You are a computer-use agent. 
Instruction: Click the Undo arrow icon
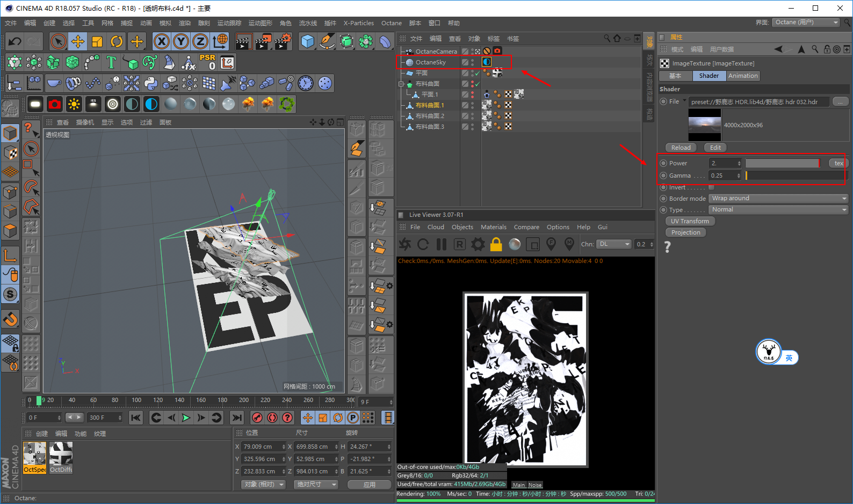pyautogui.click(x=15, y=41)
